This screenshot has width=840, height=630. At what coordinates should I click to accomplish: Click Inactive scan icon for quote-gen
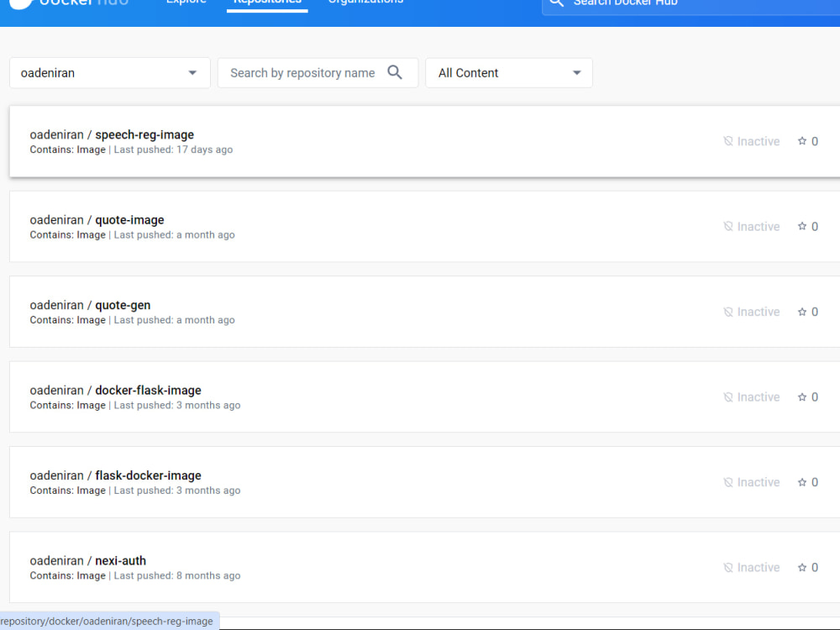tap(728, 312)
